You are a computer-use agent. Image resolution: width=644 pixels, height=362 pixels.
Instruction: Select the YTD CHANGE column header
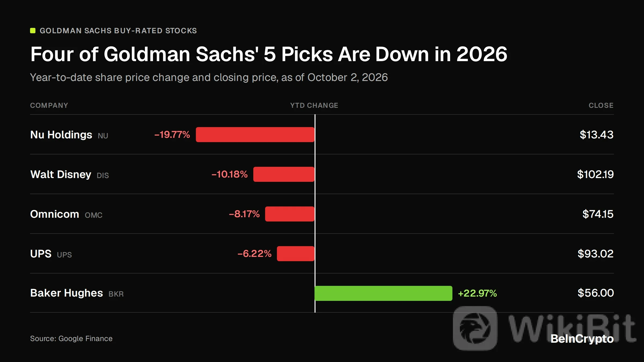coord(314,105)
